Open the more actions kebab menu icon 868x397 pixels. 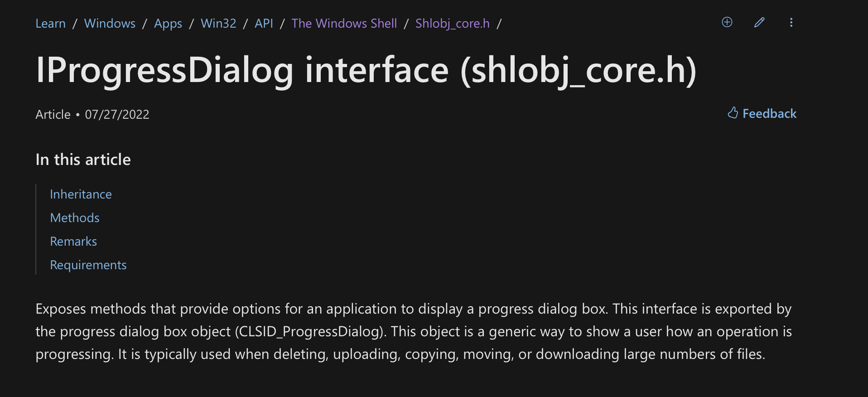tap(791, 22)
